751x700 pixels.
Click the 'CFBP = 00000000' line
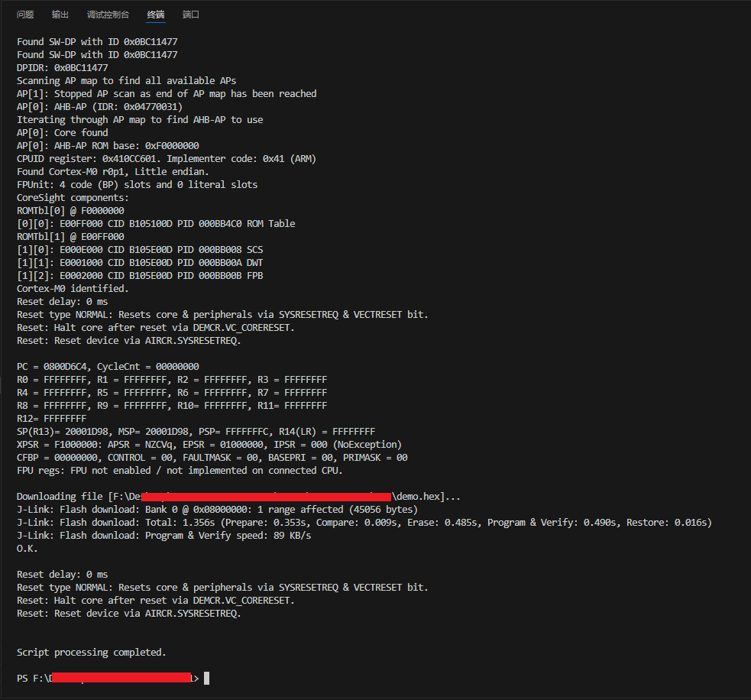[x=212, y=457]
